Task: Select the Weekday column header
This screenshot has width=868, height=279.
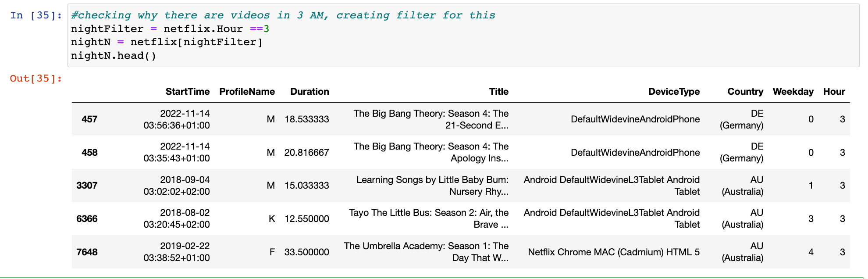Action: 793,92
